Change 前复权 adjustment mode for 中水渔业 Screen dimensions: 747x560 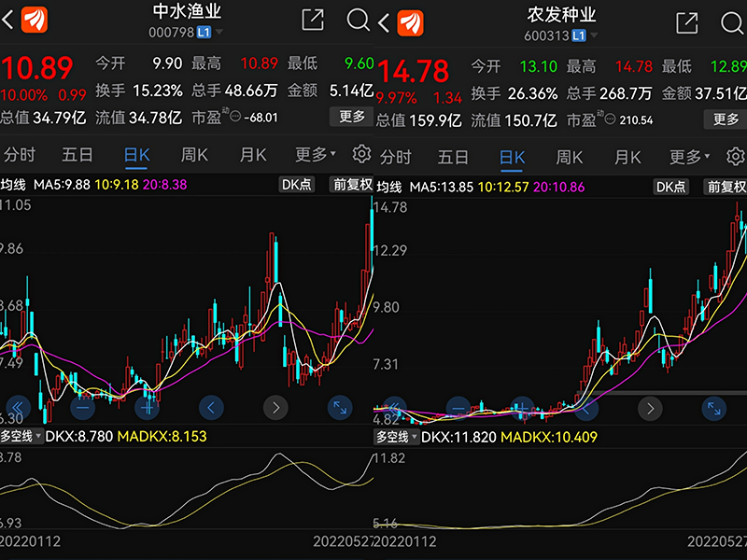pyautogui.click(x=352, y=184)
